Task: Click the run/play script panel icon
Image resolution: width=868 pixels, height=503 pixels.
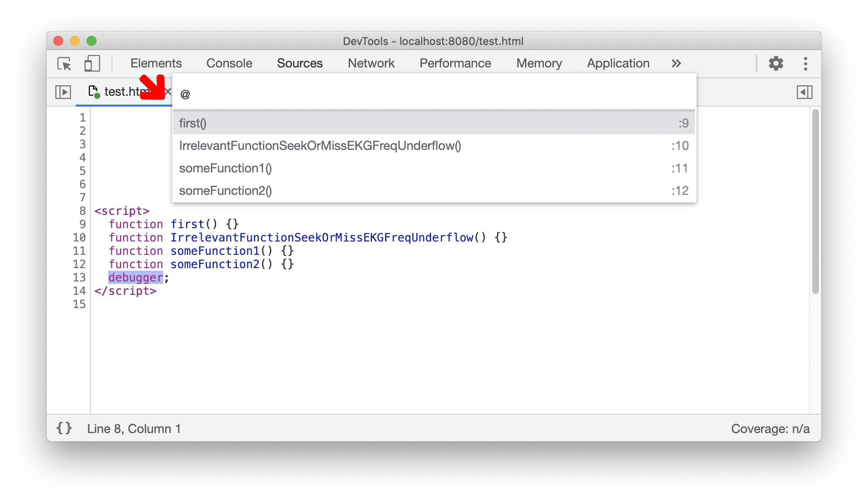Action: [x=63, y=92]
